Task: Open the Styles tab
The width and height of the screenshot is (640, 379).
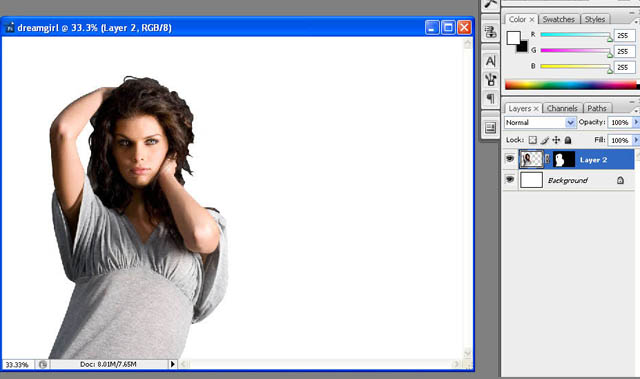Action: [595, 19]
